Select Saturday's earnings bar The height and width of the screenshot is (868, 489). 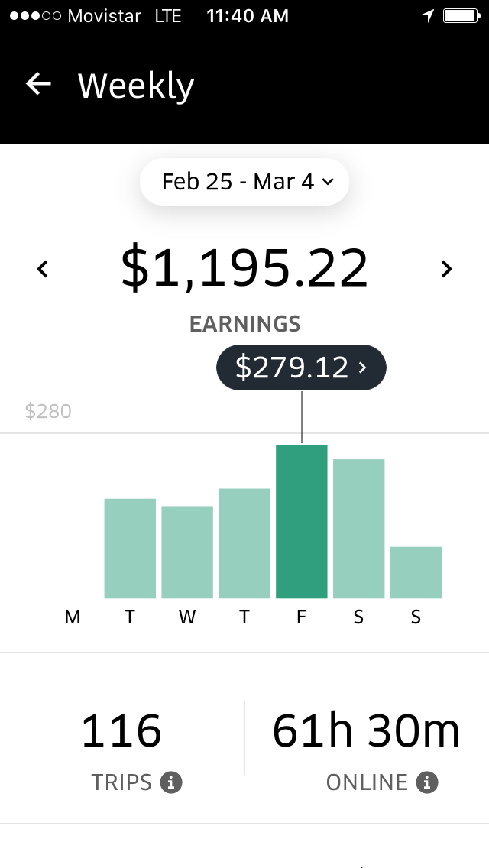click(358, 529)
